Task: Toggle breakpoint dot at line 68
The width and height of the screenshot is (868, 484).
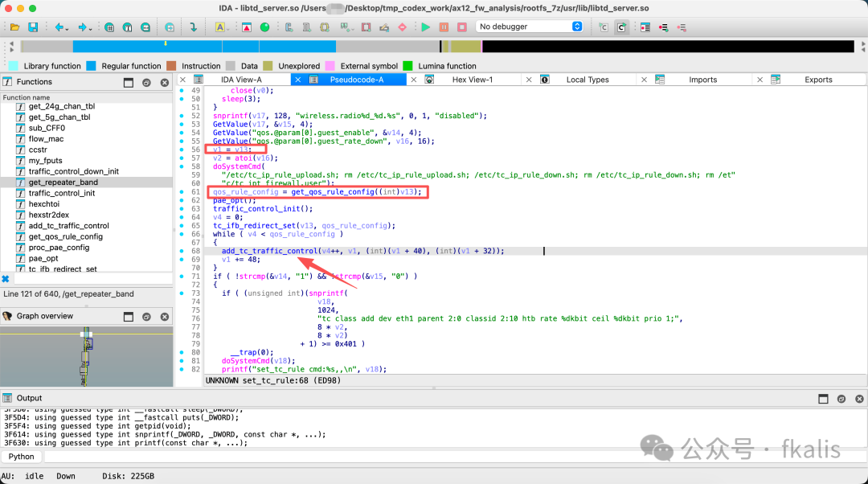Action: (182, 251)
